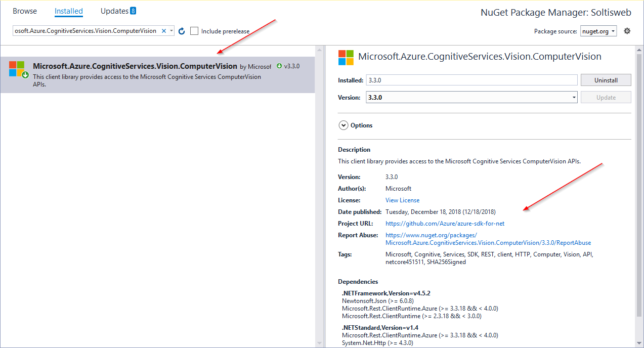644x348 pixels.
Task: Open the Package source dropdown
Action: click(598, 31)
